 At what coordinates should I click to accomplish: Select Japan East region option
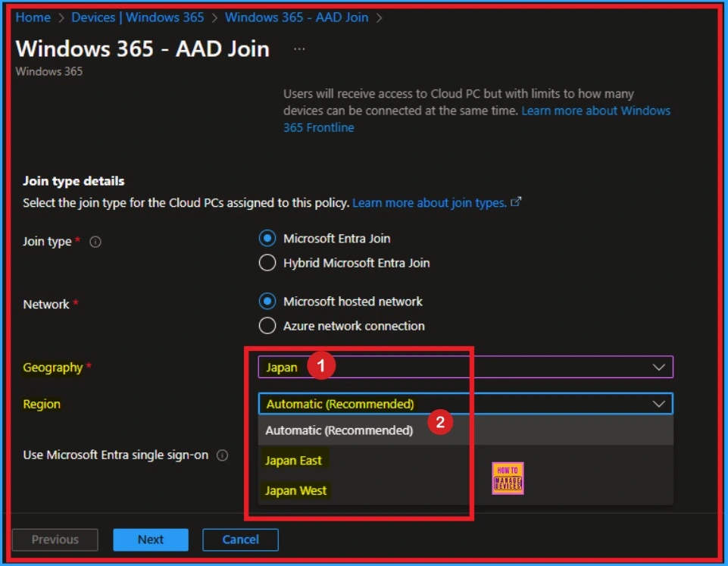[465, 461]
